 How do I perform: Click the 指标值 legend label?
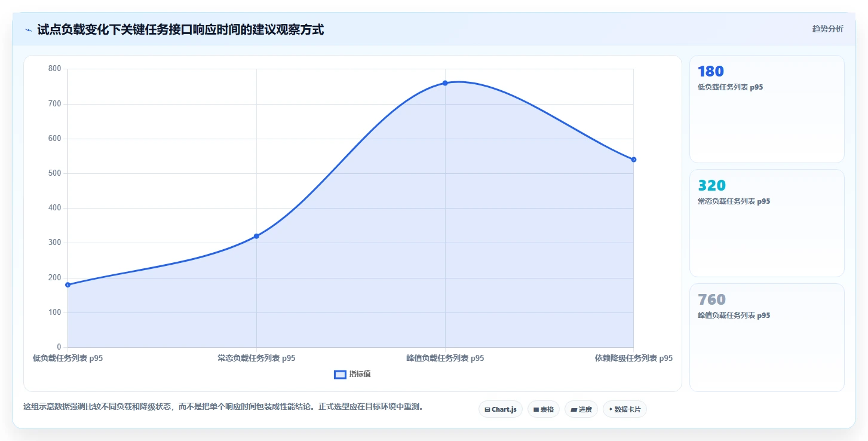(x=360, y=374)
